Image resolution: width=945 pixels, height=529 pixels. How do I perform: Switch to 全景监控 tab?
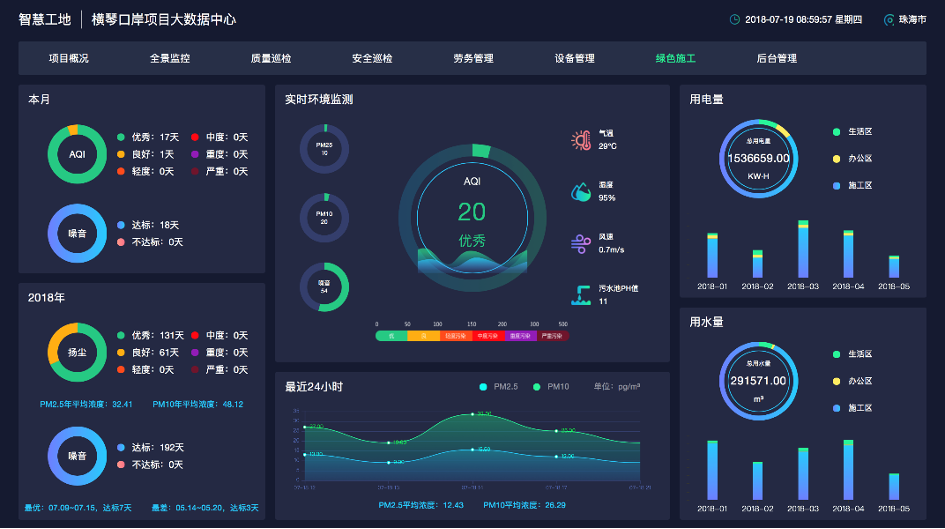pyautogui.click(x=170, y=58)
